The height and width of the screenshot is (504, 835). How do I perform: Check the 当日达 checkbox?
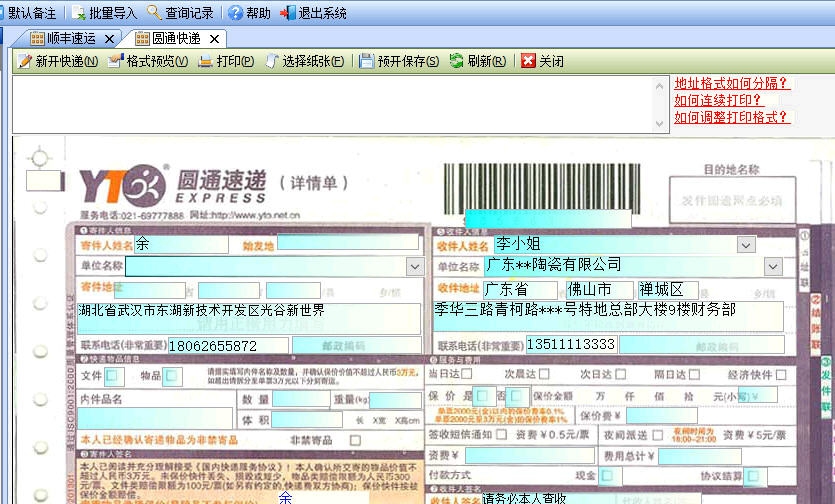[466, 374]
